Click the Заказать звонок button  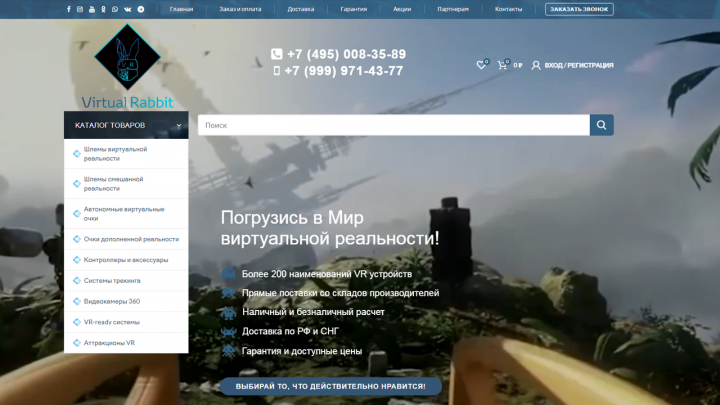pos(579,9)
